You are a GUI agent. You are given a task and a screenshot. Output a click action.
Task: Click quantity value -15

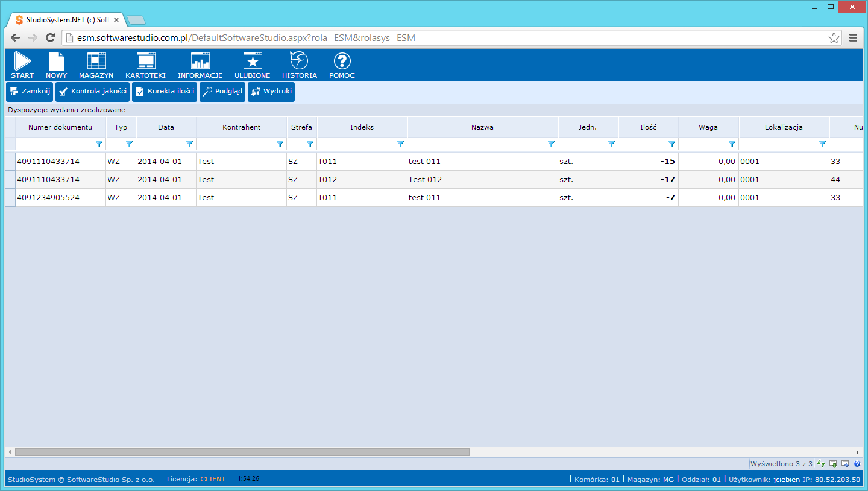pyautogui.click(x=669, y=162)
